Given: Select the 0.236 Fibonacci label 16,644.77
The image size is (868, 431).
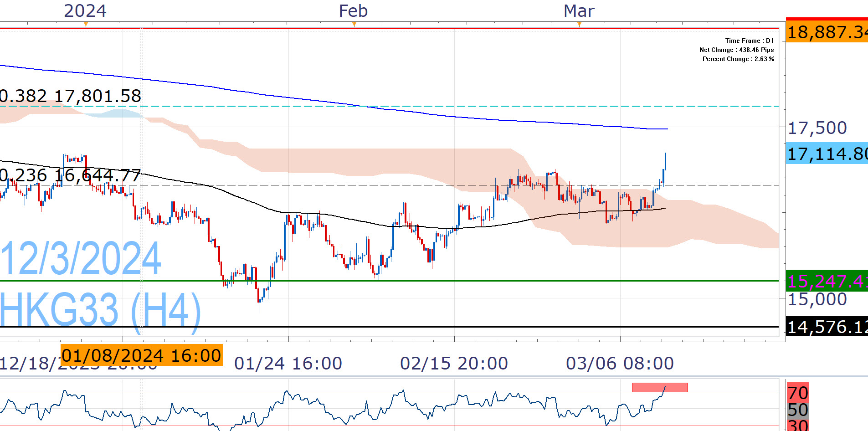Looking at the screenshot, I should tap(71, 175).
